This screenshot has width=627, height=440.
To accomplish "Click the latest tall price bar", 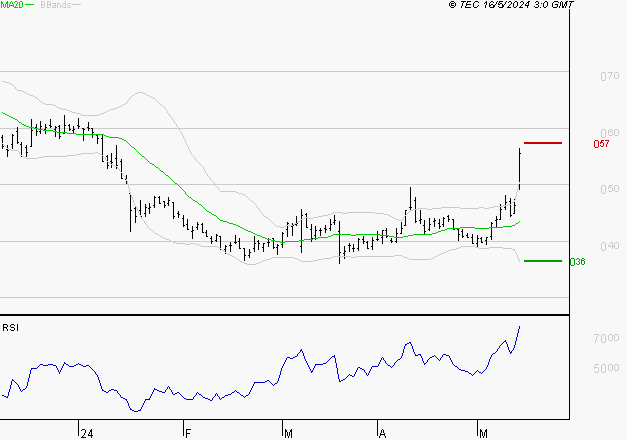I will (x=519, y=169).
